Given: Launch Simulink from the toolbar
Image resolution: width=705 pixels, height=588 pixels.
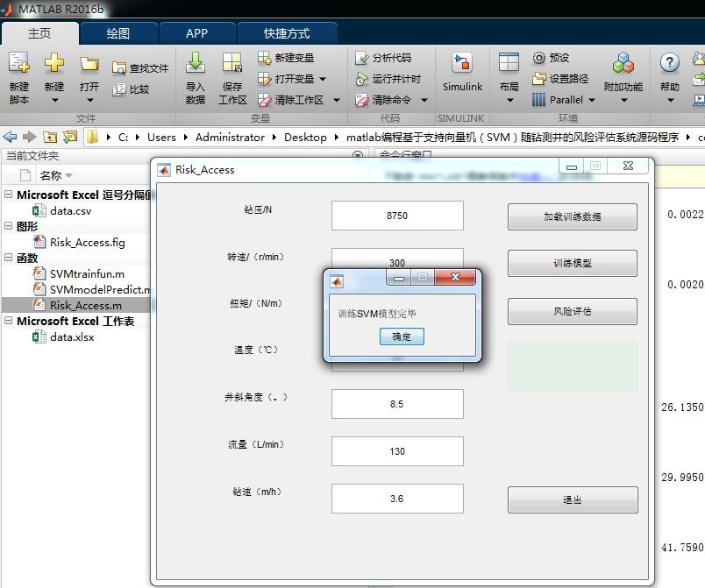Looking at the screenshot, I should pyautogui.click(x=462, y=72).
